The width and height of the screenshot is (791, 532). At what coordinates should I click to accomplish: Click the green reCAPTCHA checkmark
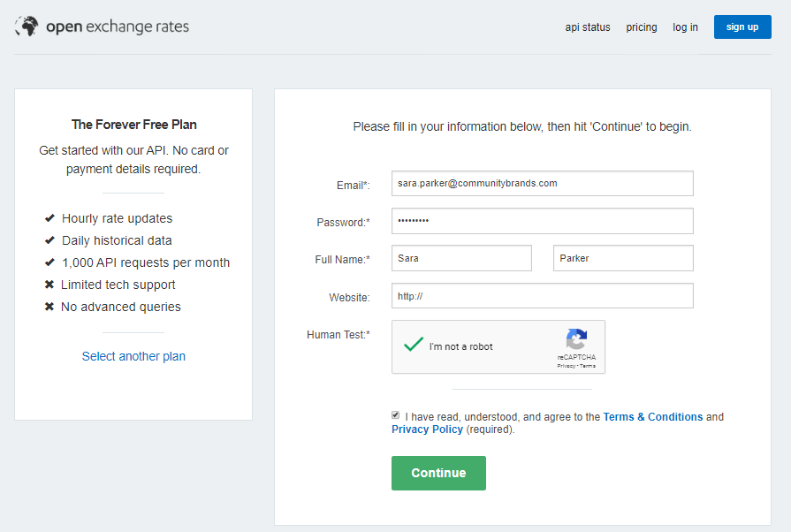413,345
